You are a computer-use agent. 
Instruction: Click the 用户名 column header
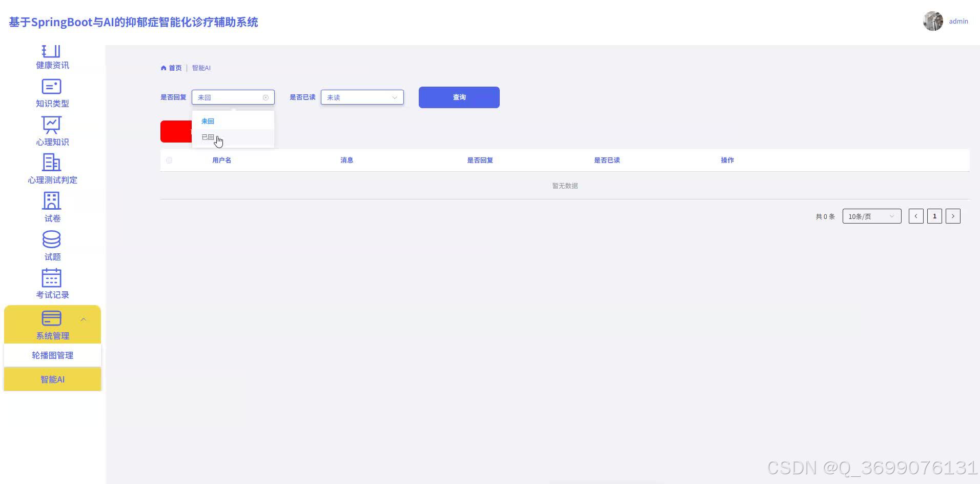click(221, 160)
